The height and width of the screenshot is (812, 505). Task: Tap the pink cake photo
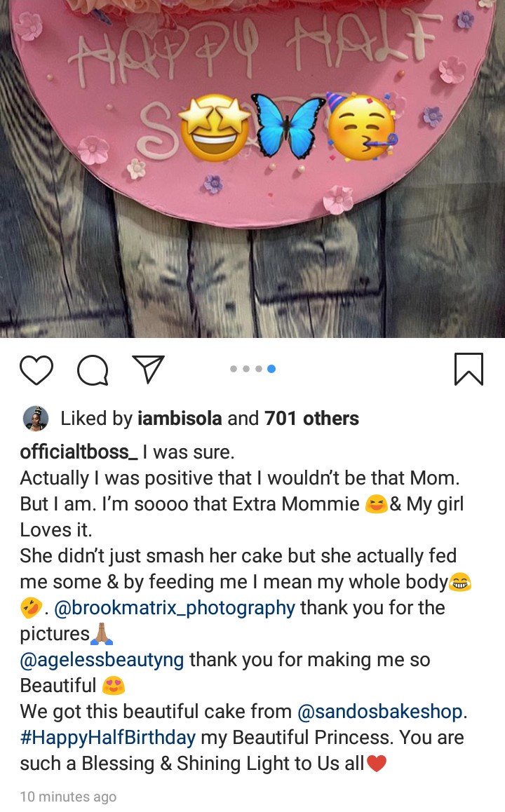(x=252, y=105)
